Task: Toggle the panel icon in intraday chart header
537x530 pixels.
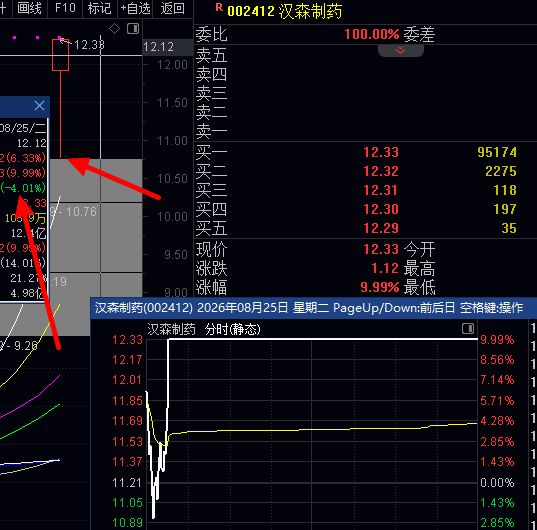Action: point(468,329)
